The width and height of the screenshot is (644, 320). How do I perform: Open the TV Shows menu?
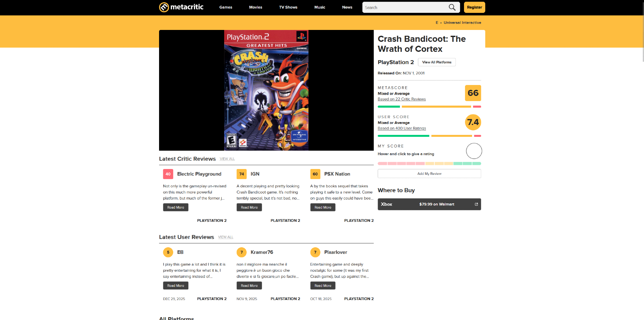(288, 7)
